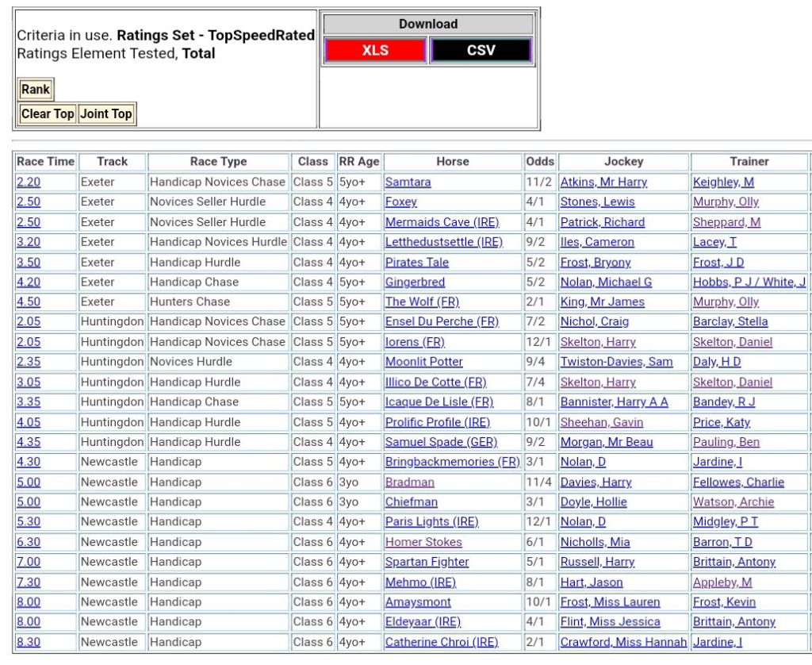
Task: Choose the Joint Top filter button
Action: (x=105, y=113)
